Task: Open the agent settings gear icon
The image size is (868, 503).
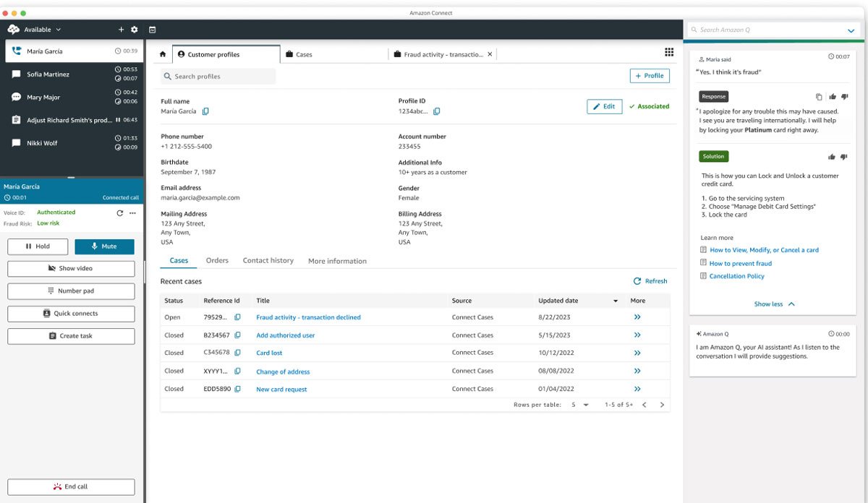Action: pos(135,30)
